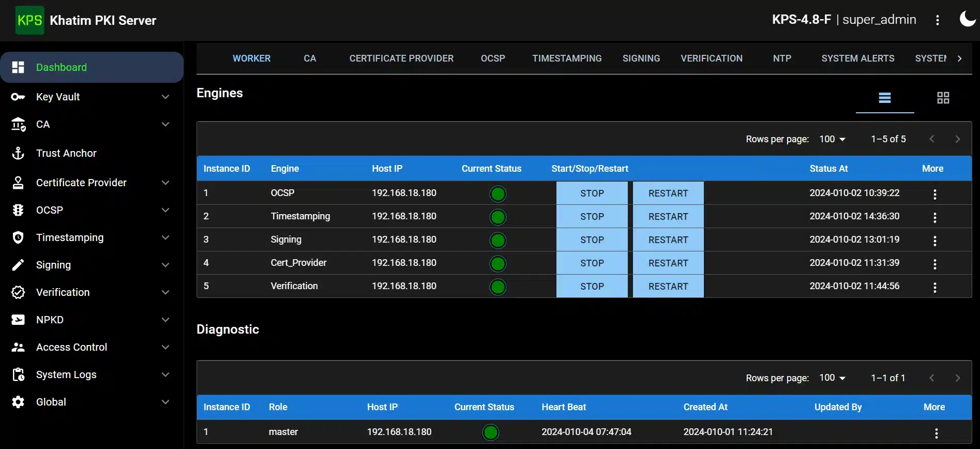The image size is (980, 449).
Task: Click the Signing pencil icon
Action: pos(18,265)
